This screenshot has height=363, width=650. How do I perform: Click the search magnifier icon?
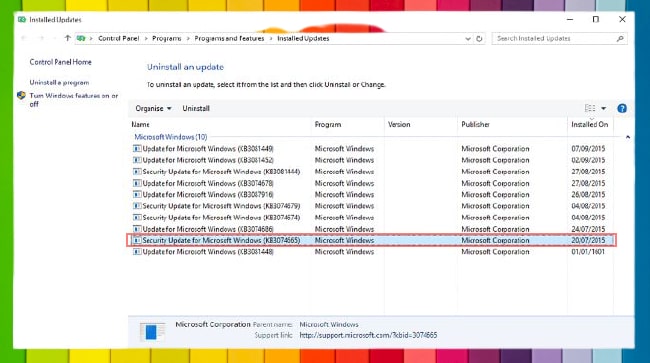pyautogui.click(x=620, y=39)
